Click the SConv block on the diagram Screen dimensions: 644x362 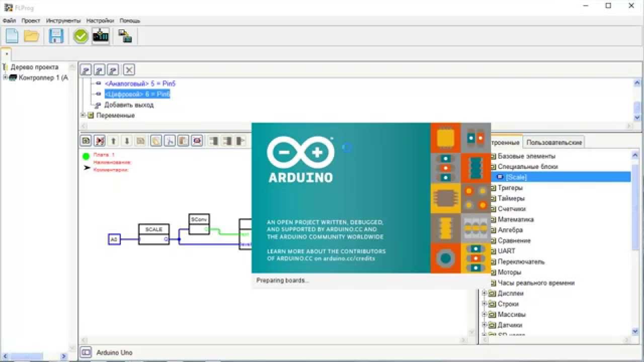click(x=199, y=224)
